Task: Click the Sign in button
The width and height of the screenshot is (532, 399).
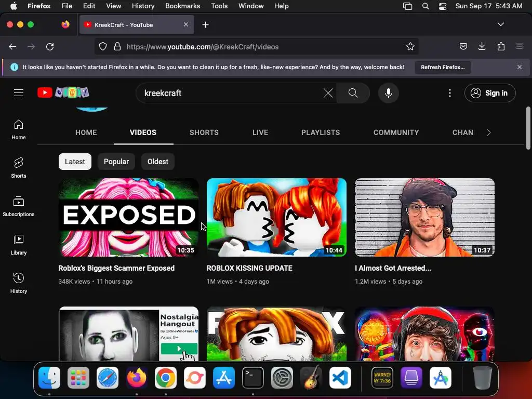Action: click(x=490, y=93)
